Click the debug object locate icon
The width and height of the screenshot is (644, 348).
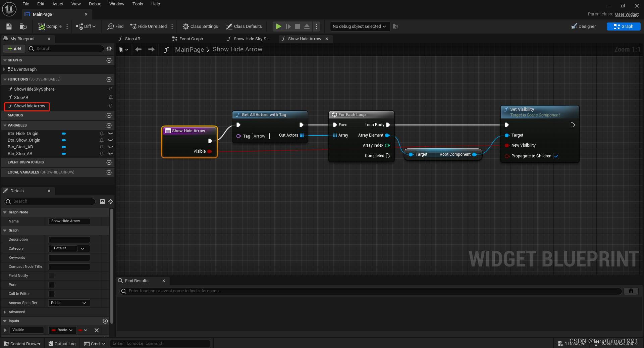coord(395,27)
